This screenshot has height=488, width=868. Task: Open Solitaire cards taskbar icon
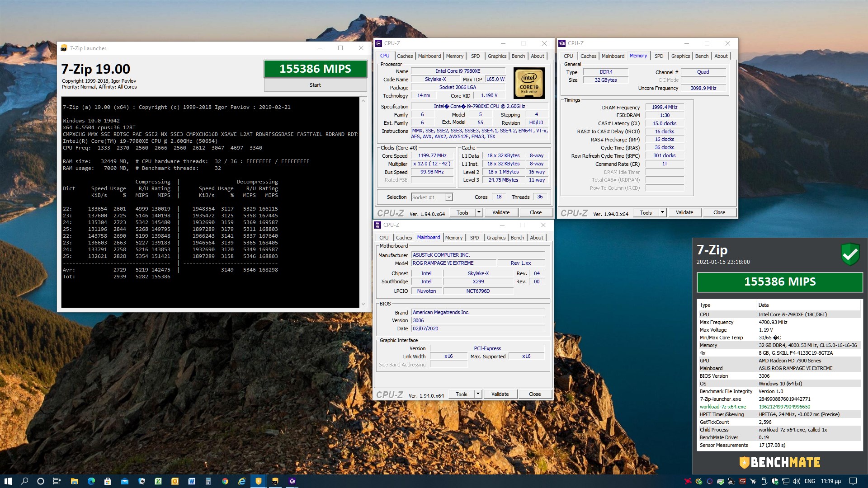click(x=142, y=481)
